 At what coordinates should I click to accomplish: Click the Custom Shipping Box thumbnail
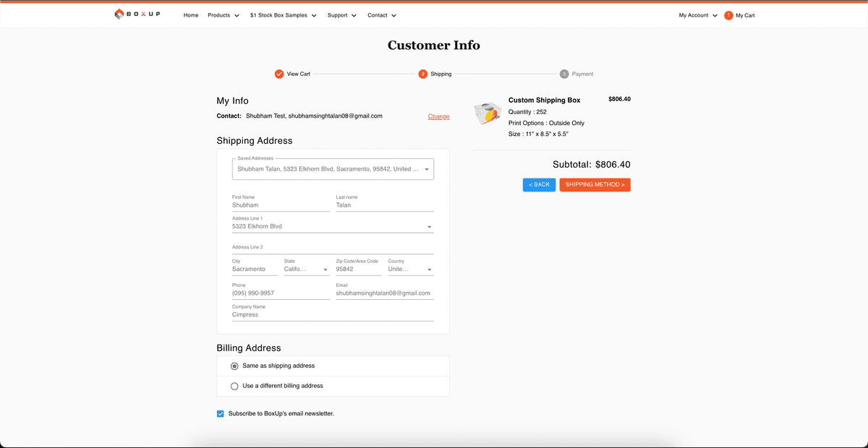click(488, 115)
